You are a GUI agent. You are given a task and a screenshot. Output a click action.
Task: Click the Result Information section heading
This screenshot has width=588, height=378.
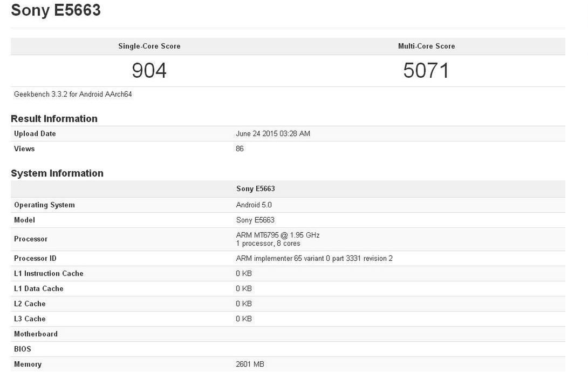(x=54, y=118)
